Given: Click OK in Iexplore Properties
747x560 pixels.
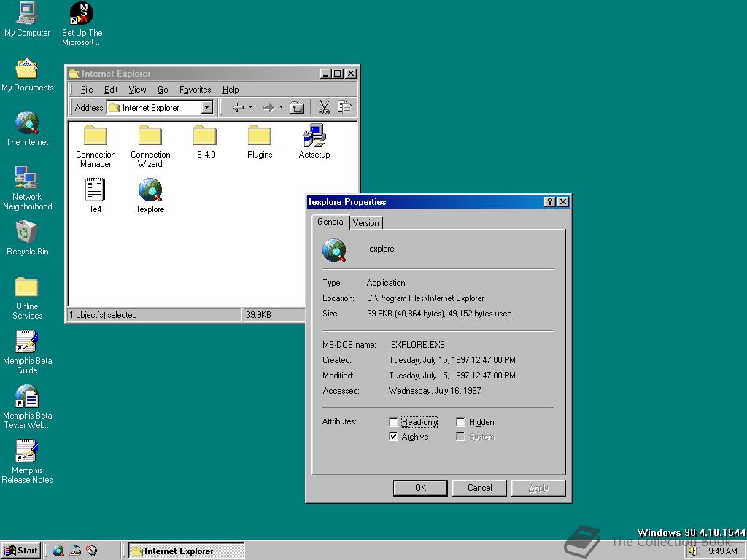Looking at the screenshot, I should point(420,488).
